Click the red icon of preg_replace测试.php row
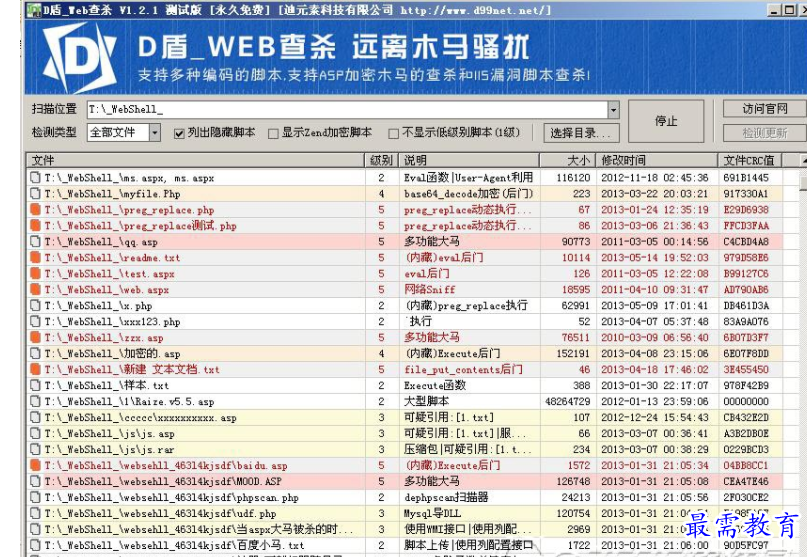 click(35, 225)
